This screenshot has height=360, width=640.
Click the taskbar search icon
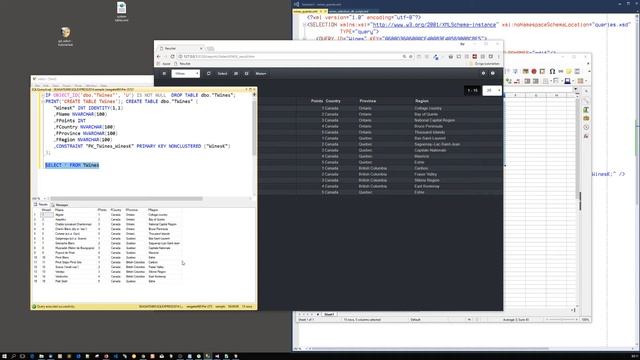(x=13, y=356)
